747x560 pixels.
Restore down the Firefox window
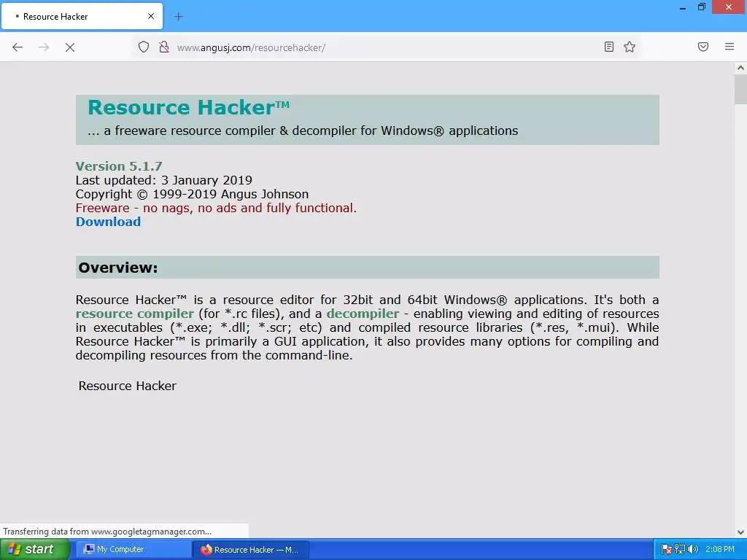click(x=701, y=7)
